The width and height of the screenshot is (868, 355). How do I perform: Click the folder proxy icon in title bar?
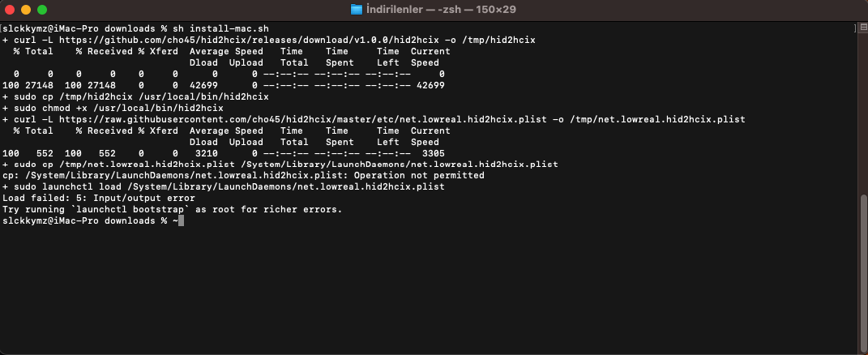click(357, 10)
